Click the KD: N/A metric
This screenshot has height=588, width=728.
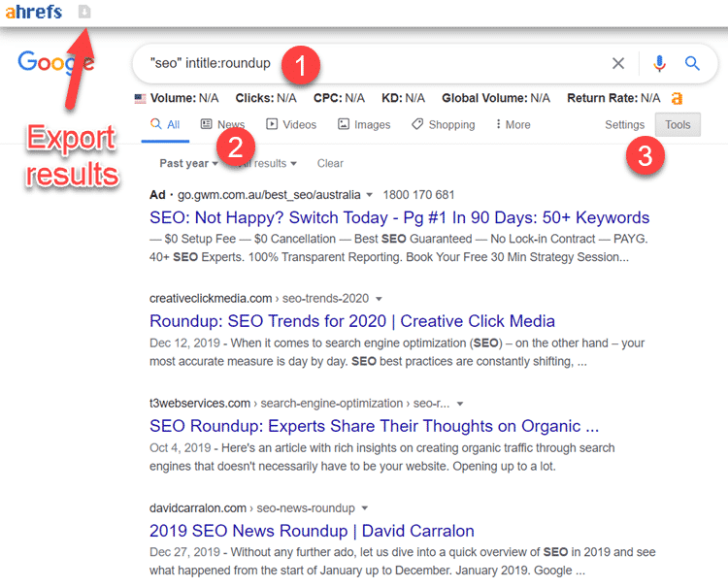(403, 98)
